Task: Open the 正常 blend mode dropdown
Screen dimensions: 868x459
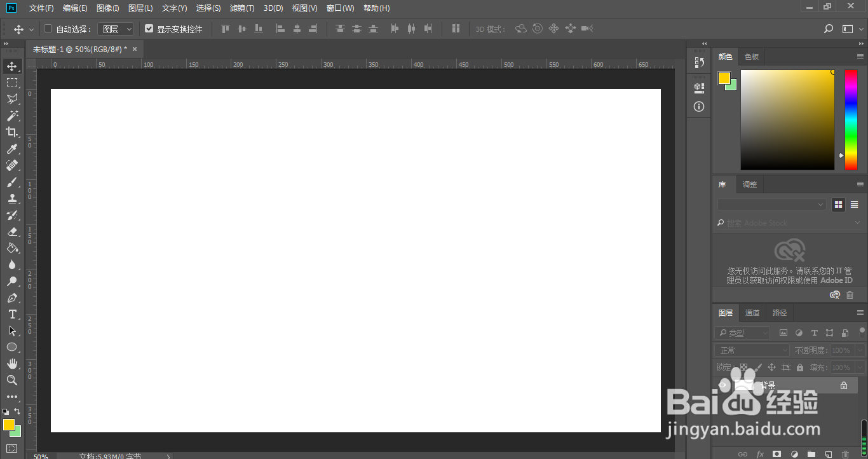Action: click(x=752, y=350)
